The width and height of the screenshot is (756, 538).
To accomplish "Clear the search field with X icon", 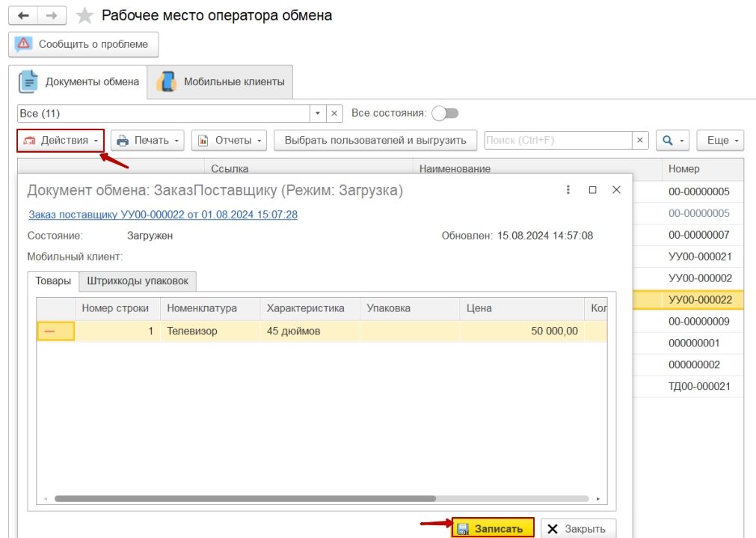I will 640,140.
